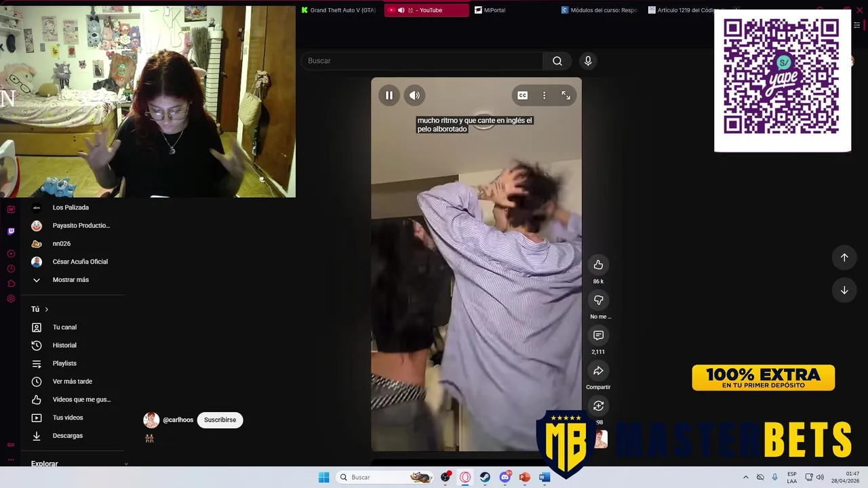Click the taskbar Buscar search box

(x=385, y=477)
